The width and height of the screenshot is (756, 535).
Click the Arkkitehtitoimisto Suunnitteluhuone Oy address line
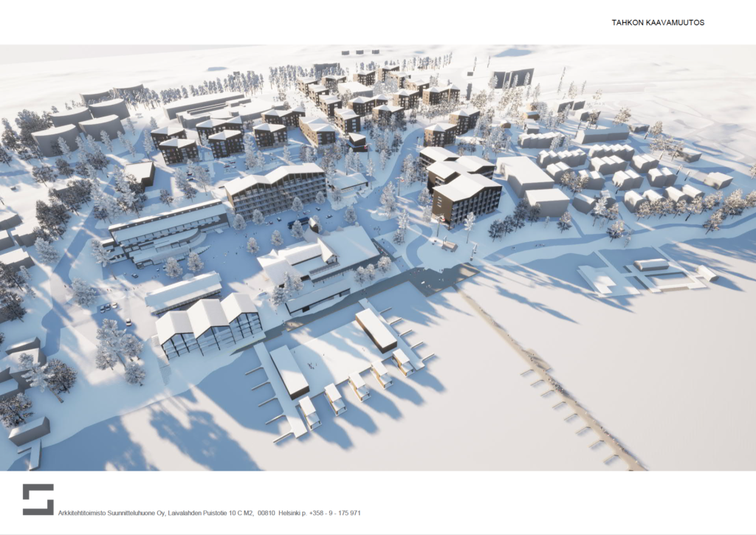[x=209, y=513]
